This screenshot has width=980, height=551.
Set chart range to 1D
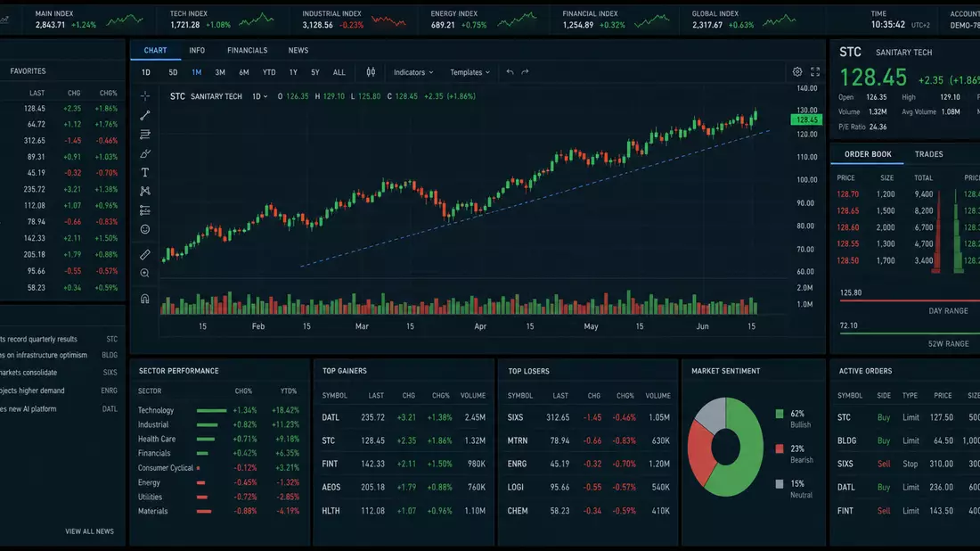(145, 72)
